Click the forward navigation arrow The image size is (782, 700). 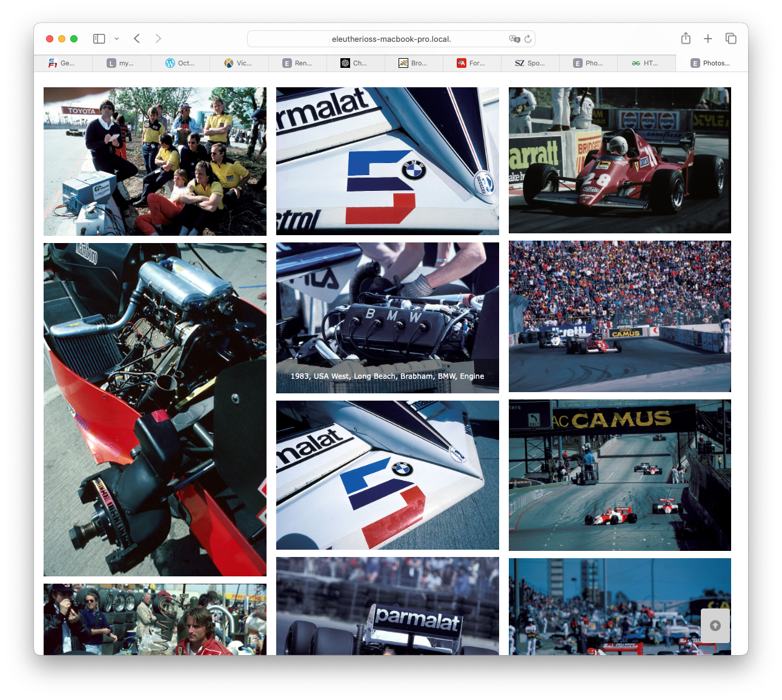click(158, 39)
